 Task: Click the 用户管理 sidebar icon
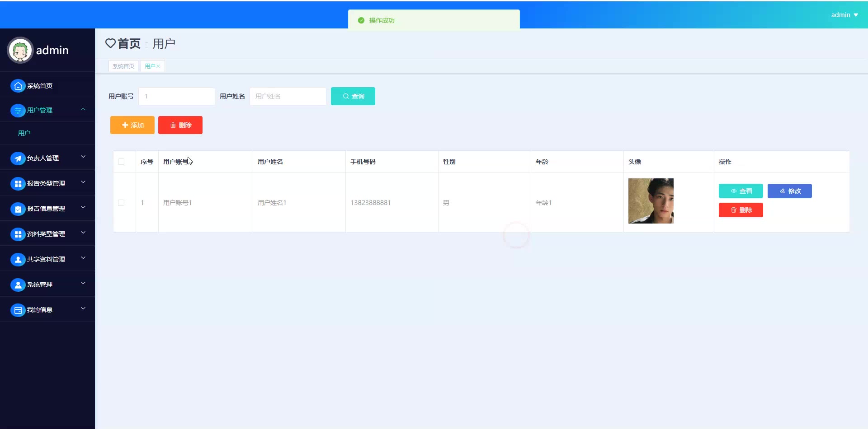(x=18, y=110)
